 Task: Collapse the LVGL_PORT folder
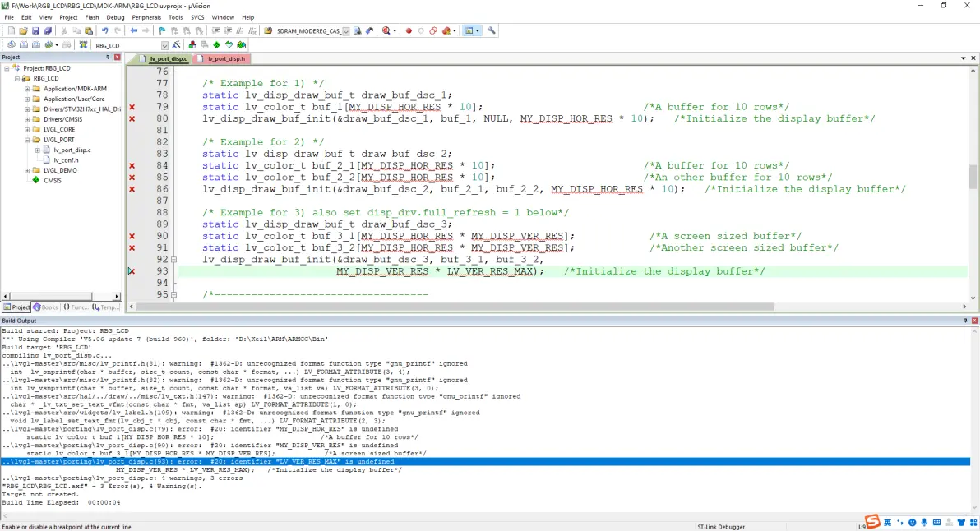coord(27,140)
